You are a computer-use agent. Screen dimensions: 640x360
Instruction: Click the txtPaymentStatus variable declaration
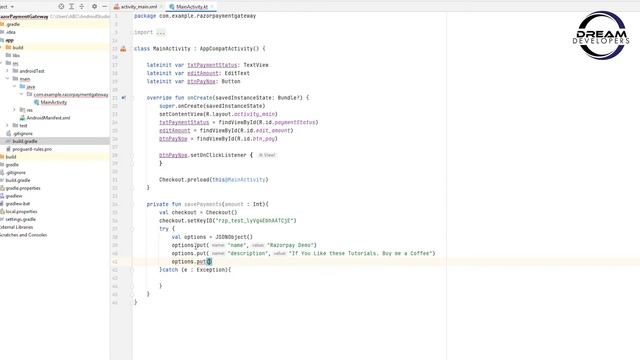(x=212, y=65)
